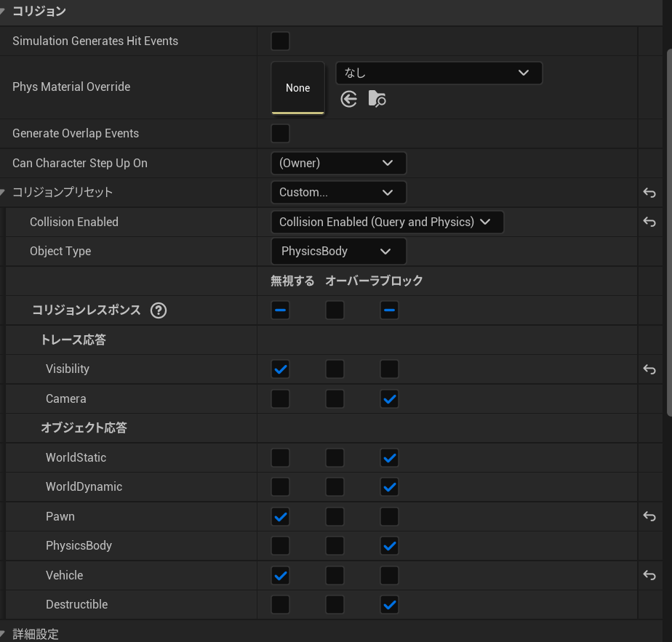Set PhysicsBody response to Overlap
The width and height of the screenshot is (672, 642).
(335, 546)
